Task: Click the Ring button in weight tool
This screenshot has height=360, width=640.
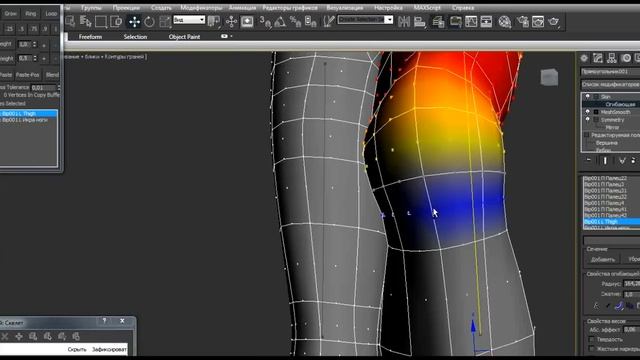Action: 31,13
